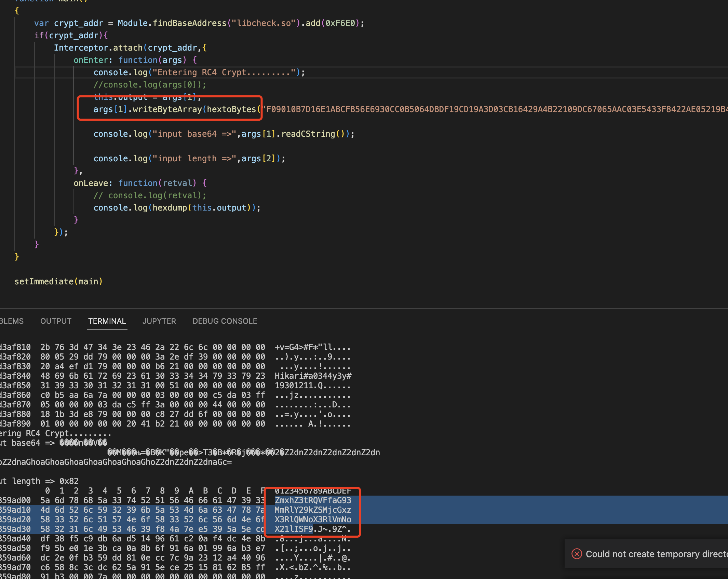Click the 'onLeave: function(retval) {' line
Screen dimensions: 728x579
pos(140,183)
